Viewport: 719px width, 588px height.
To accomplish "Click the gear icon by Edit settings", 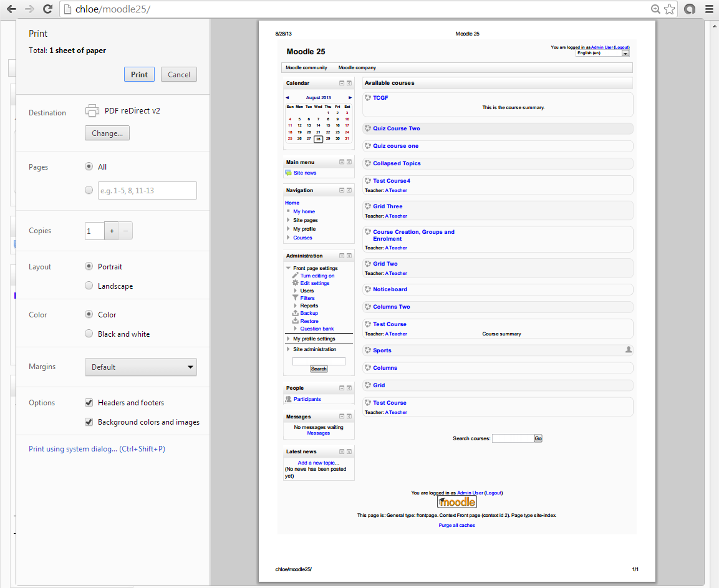I will (296, 283).
